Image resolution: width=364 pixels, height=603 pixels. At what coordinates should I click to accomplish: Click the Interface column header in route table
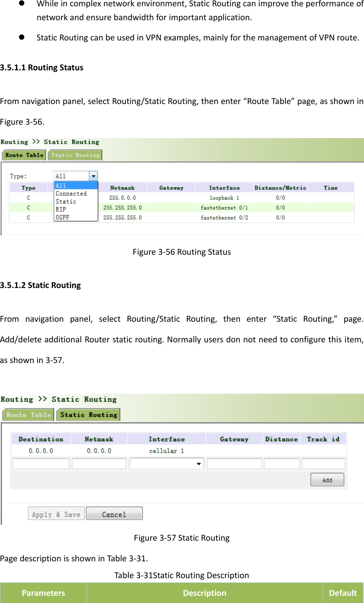tap(224, 188)
